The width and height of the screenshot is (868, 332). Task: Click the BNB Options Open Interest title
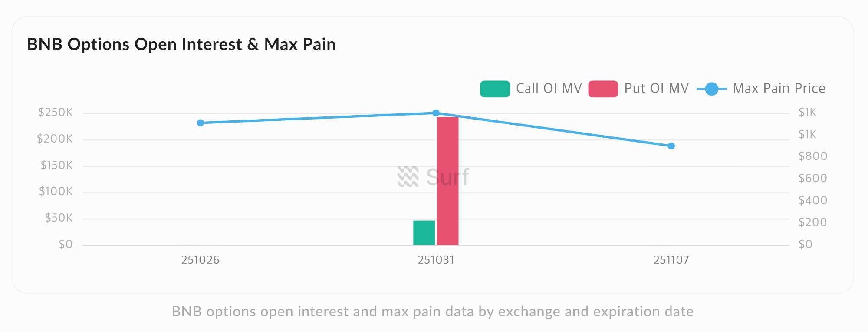click(181, 44)
